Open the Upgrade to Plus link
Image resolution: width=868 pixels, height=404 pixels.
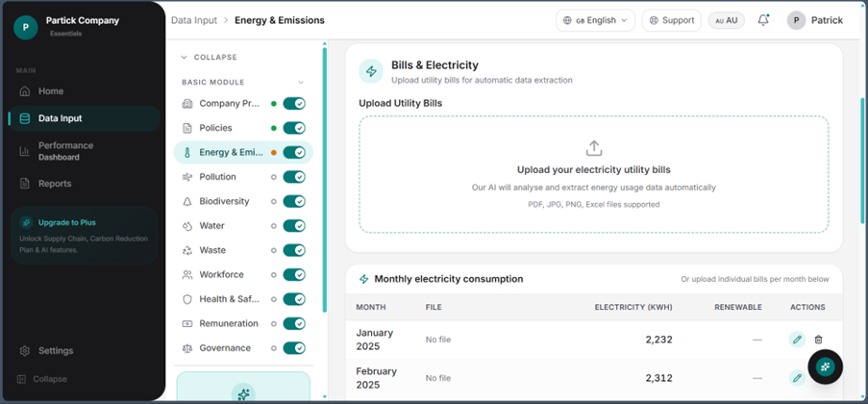pyautogui.click(x=67, y=223)
